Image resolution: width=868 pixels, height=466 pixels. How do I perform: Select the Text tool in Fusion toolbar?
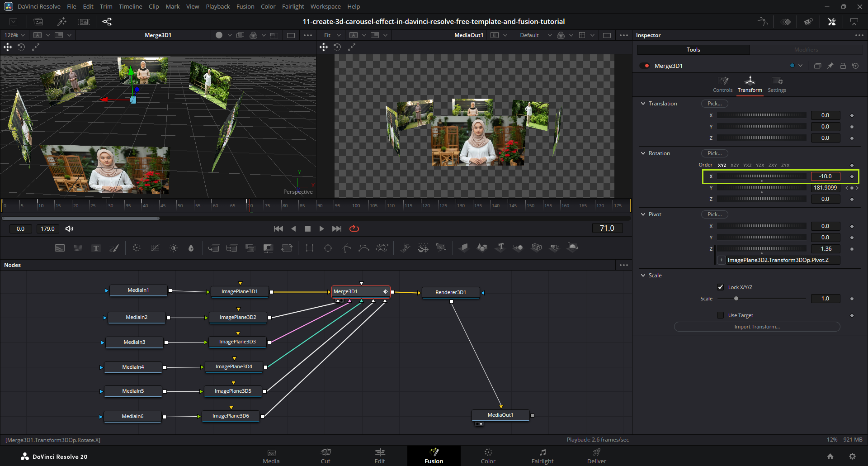[x=96, y=248]
